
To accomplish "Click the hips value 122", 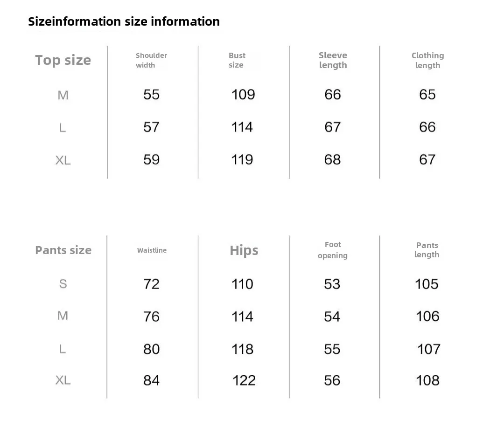I will (244, 381).
